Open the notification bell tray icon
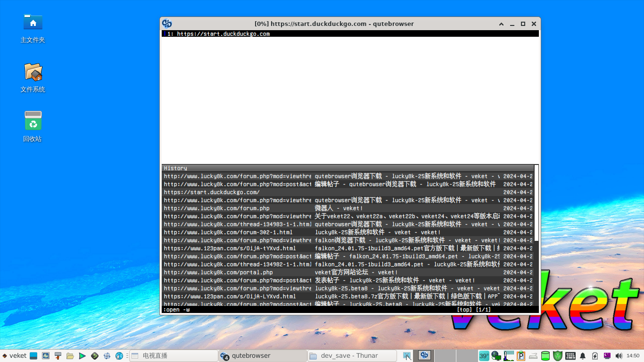Image resolution: width=644 pixels, height=362 pixels. (x=583, y=356)
